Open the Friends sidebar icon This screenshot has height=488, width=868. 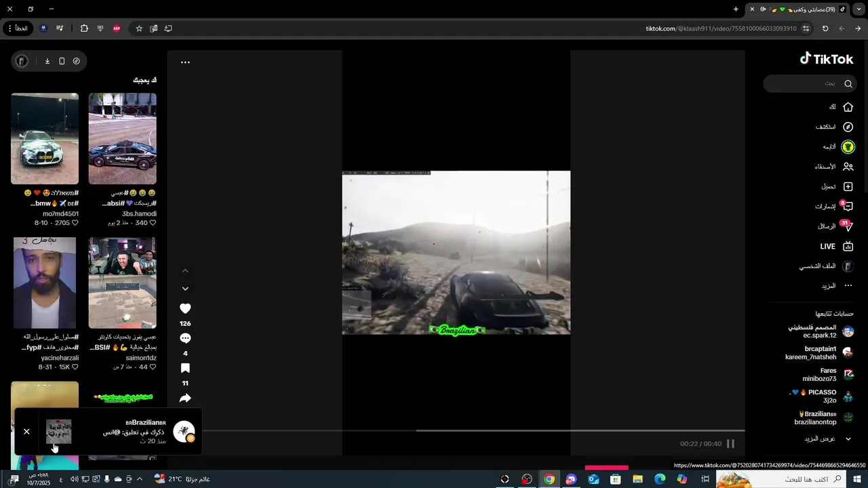coord(848,167)
